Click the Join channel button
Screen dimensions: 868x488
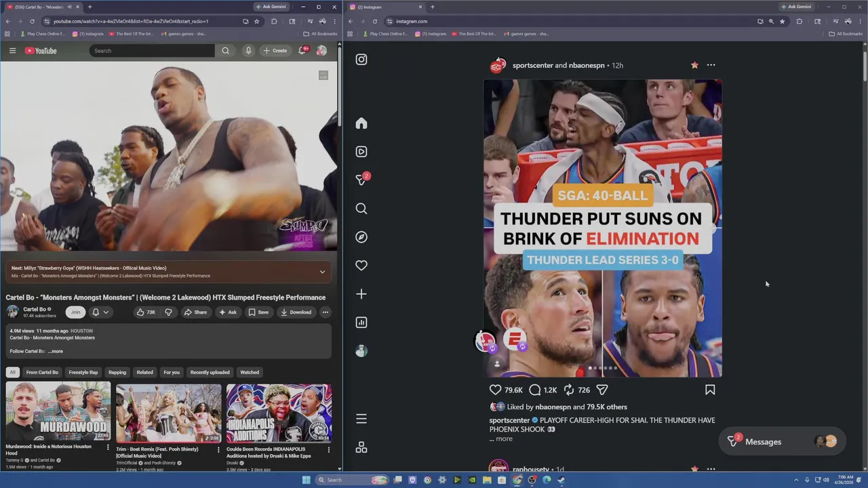tap(75, 312)
